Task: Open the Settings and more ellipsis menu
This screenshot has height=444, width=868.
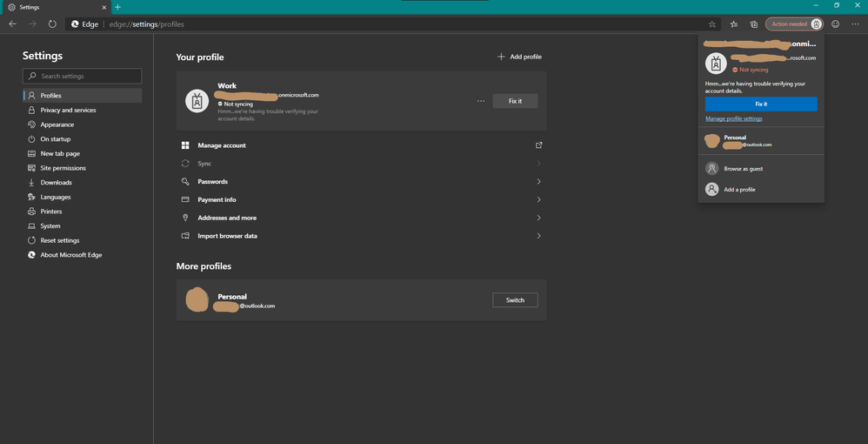Action: tap(855, 24)
